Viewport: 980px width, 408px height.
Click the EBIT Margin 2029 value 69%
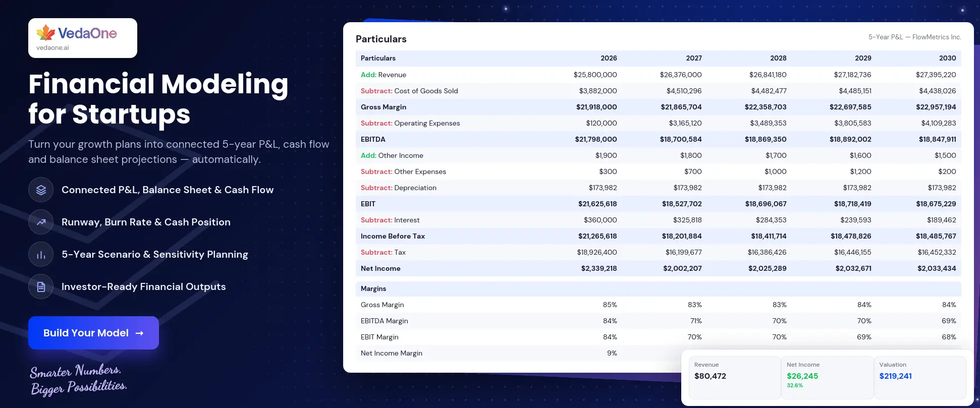pos(864,337)
